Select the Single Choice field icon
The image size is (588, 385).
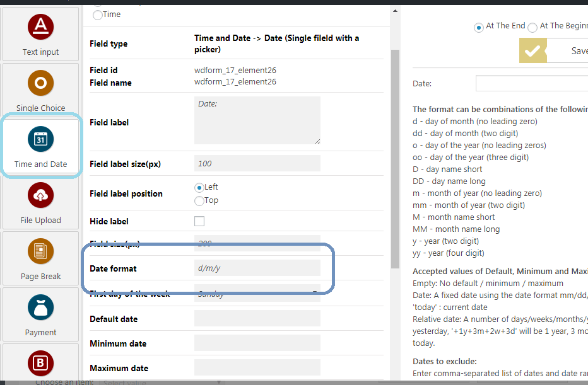point(40,83)
